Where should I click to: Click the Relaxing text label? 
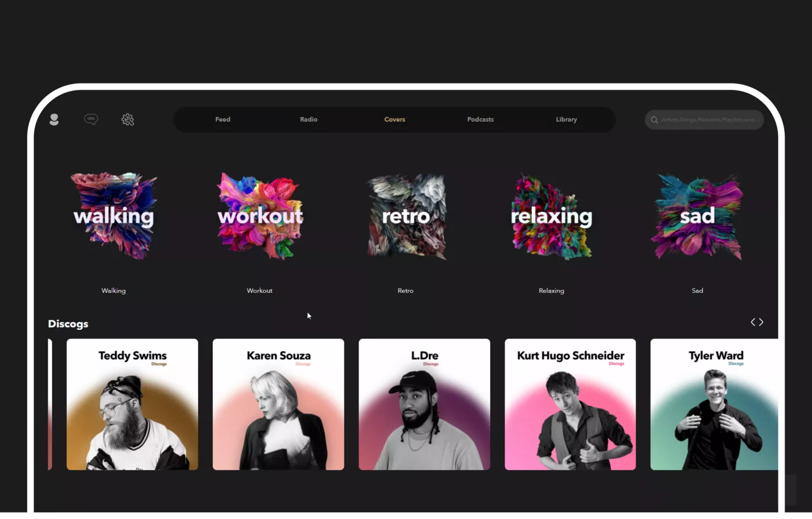click(551, 291)
